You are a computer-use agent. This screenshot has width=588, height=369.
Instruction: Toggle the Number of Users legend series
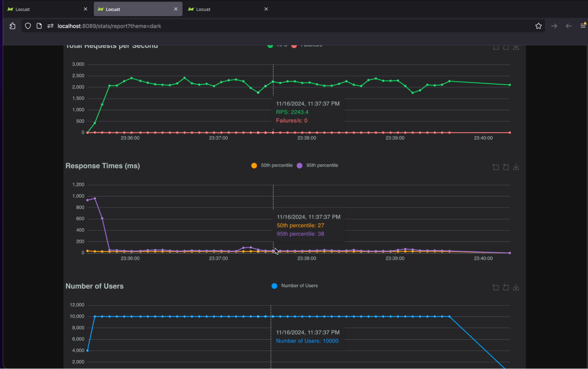(294, 285)
